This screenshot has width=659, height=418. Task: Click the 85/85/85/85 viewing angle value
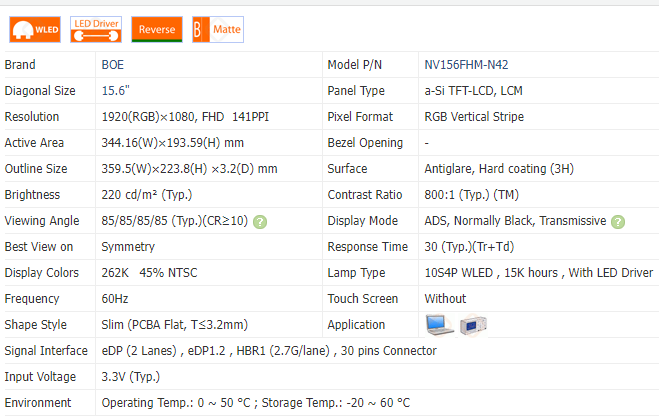pos(175,221)
